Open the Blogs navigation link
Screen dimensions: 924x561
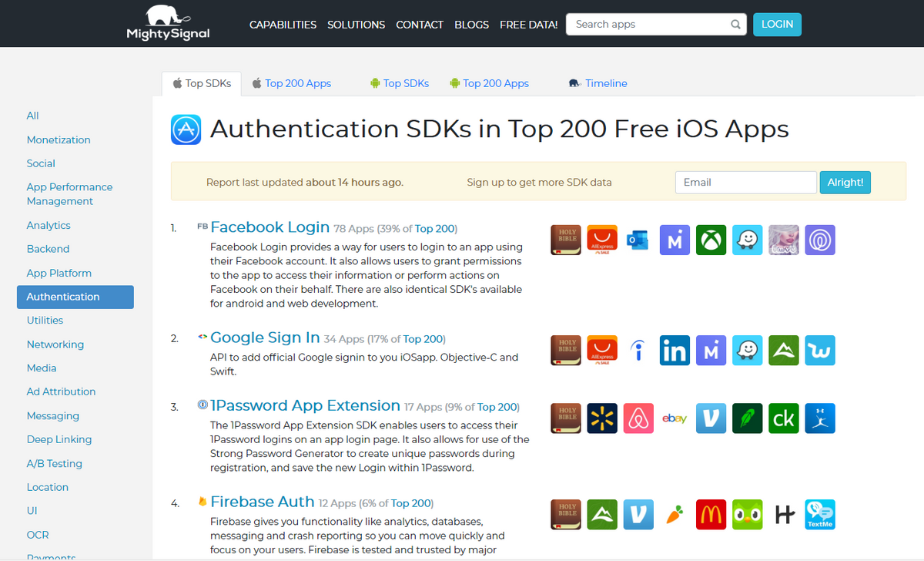coord(471,25)
